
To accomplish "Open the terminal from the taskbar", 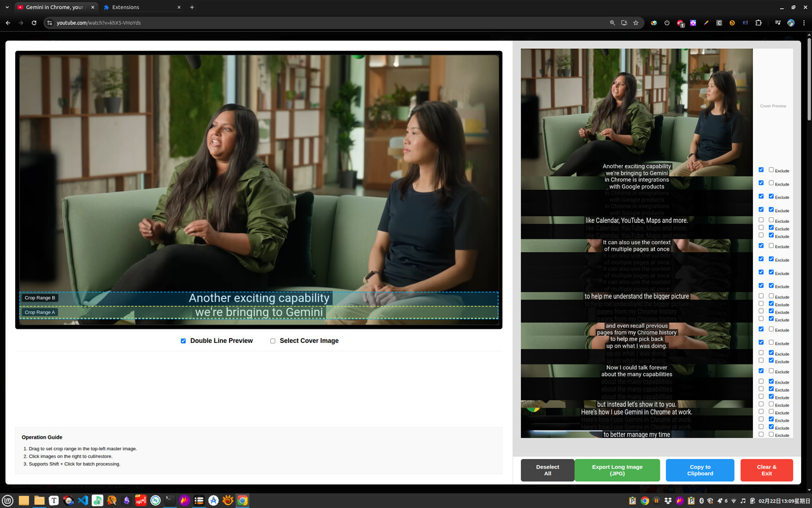I will [169, 500].
